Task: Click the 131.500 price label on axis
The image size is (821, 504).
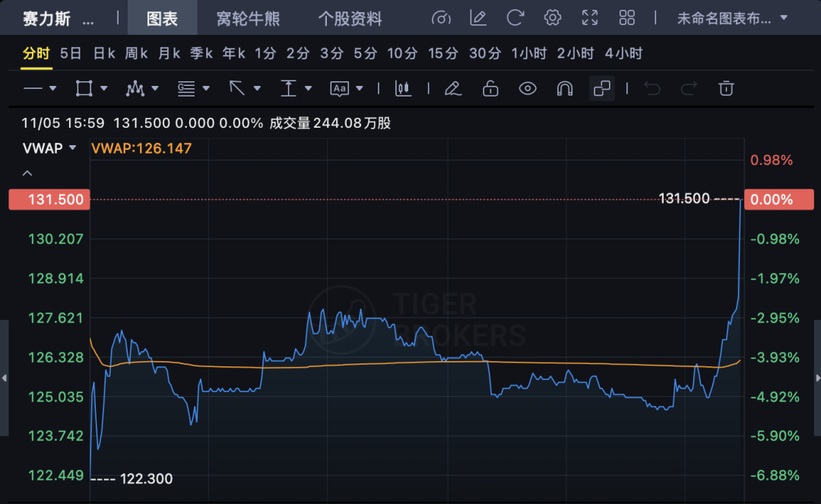Action: pos(49,200)
